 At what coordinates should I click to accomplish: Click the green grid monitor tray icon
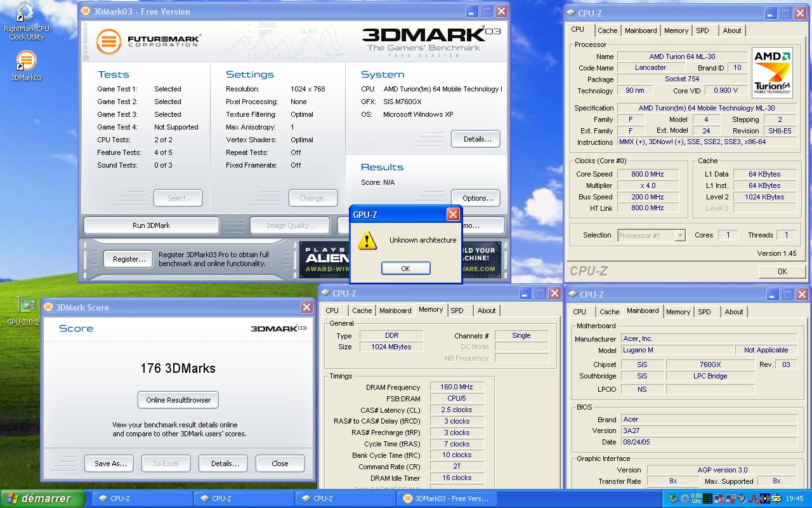tap(707, 498)
